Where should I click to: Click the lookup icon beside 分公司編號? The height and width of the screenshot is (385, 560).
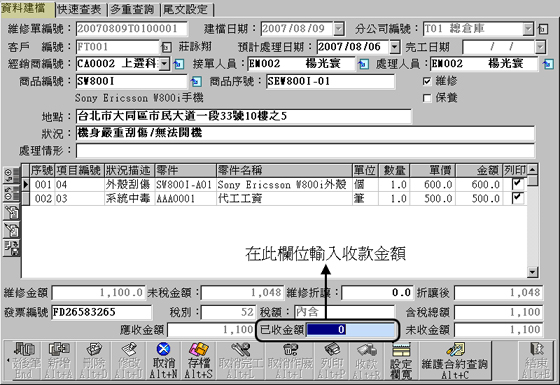542,29
